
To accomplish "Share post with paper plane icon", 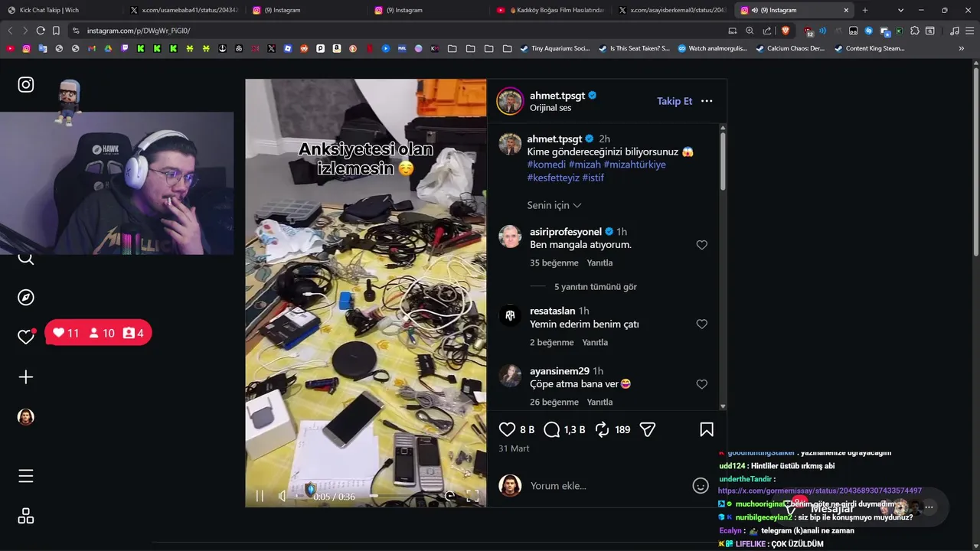I will 648,430.
